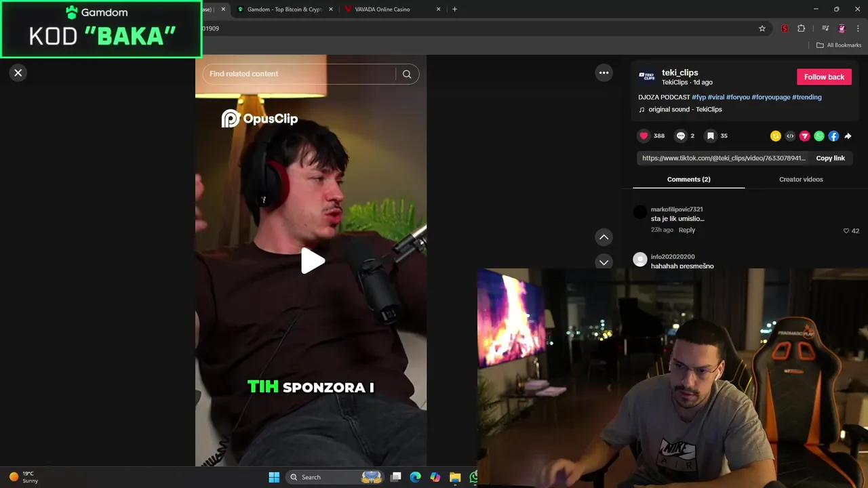Screen dimensions: 868x488
Task: Open the #viral hashtag
Action: pyautogui.click(x=716, y=97)
